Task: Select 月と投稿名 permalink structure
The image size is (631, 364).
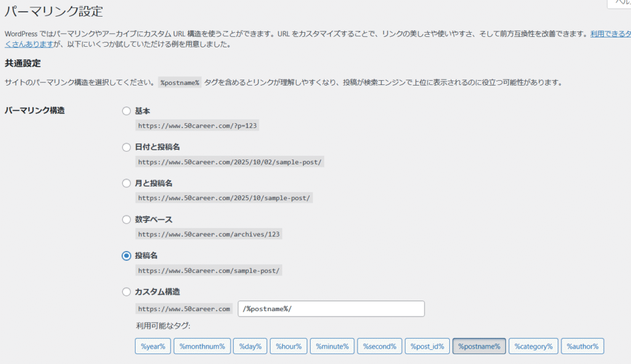Action: 126,184
